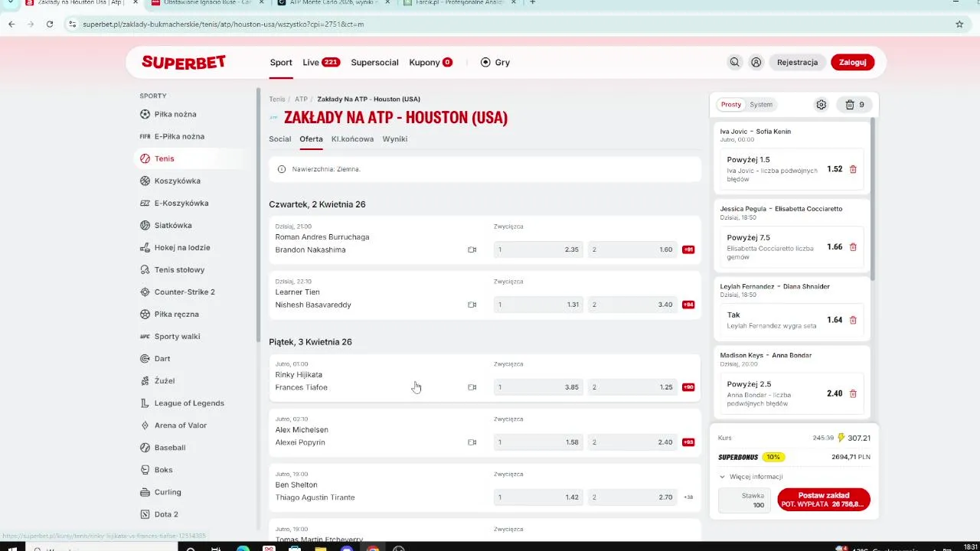
Task: Switch bet slip to System mode
Action: [x=761, y=105]
